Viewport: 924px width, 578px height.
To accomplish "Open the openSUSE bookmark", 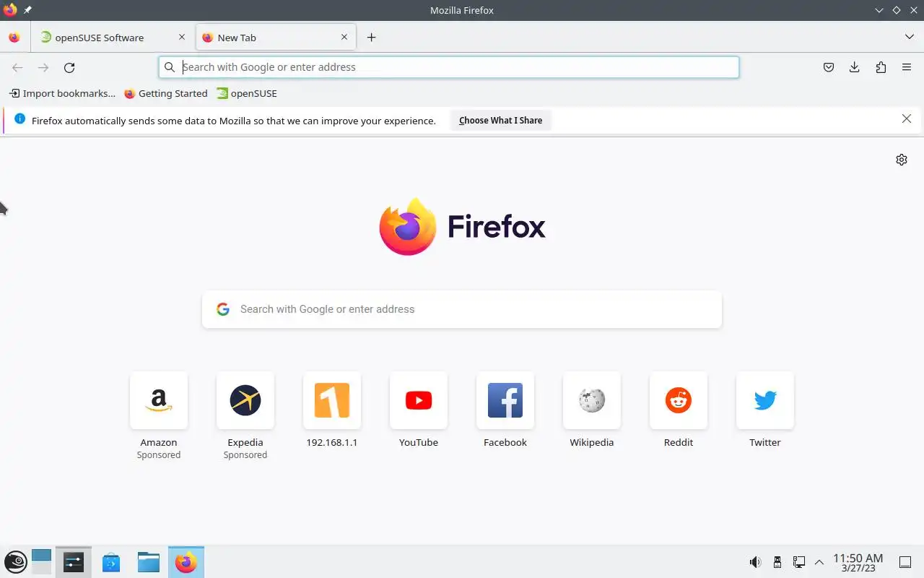I will [x=247, y=93].
